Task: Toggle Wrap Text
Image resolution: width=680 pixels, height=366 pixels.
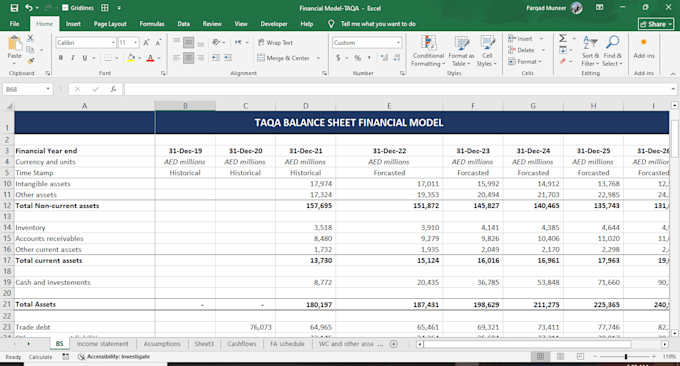Action: pyautogui.click(x=275, y=42)
